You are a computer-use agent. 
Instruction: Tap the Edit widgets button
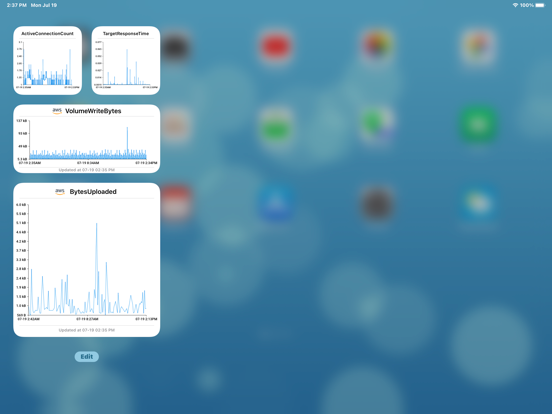(x=87, y=357)
